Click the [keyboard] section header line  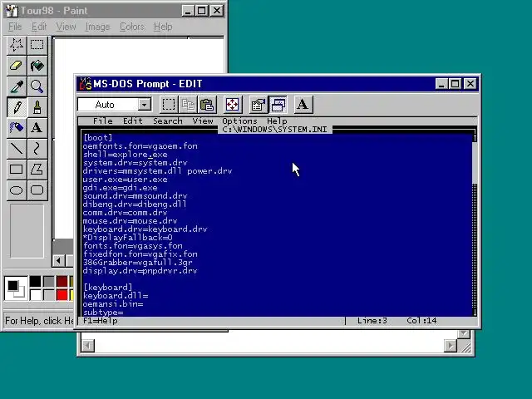107,288
